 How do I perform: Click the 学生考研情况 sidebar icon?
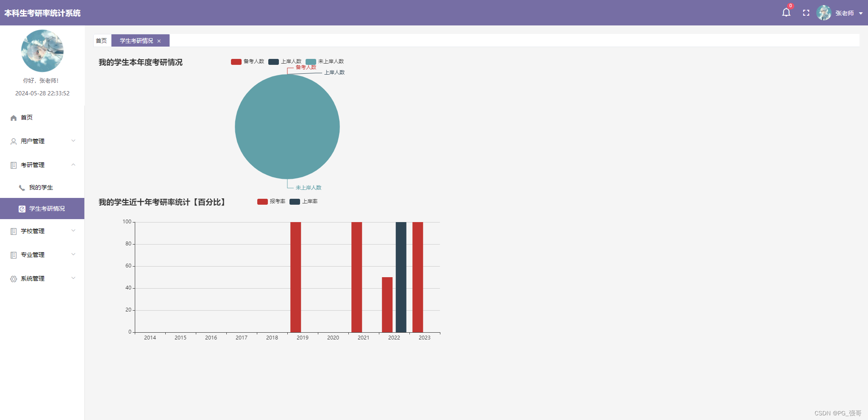pyautogui.click(x=22, y=209)
